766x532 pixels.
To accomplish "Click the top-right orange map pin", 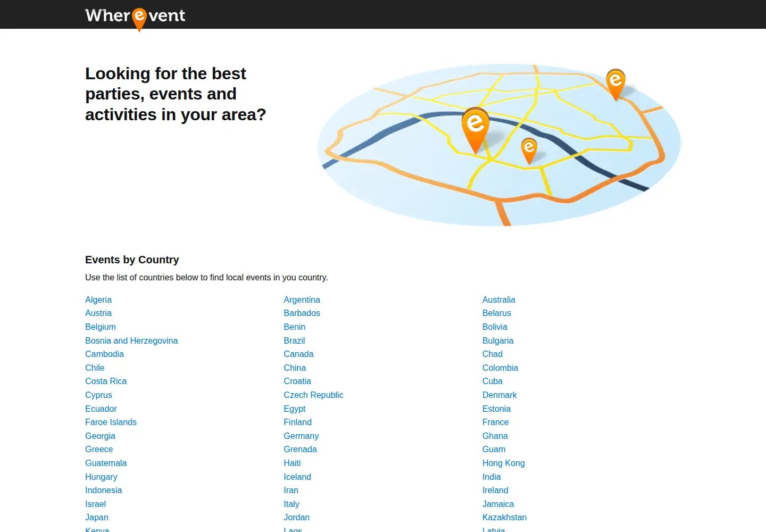I will 615,85.
